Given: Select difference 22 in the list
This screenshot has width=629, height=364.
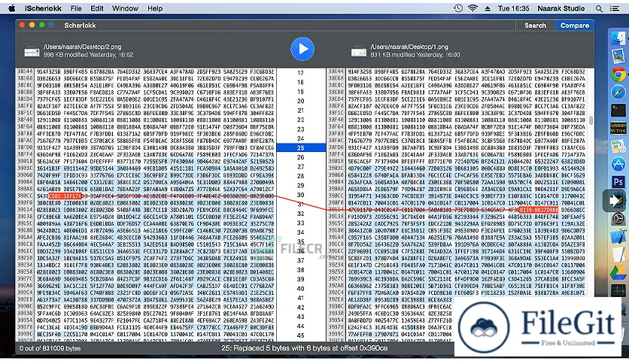Looking at the screenshot, I should [300, 120].
